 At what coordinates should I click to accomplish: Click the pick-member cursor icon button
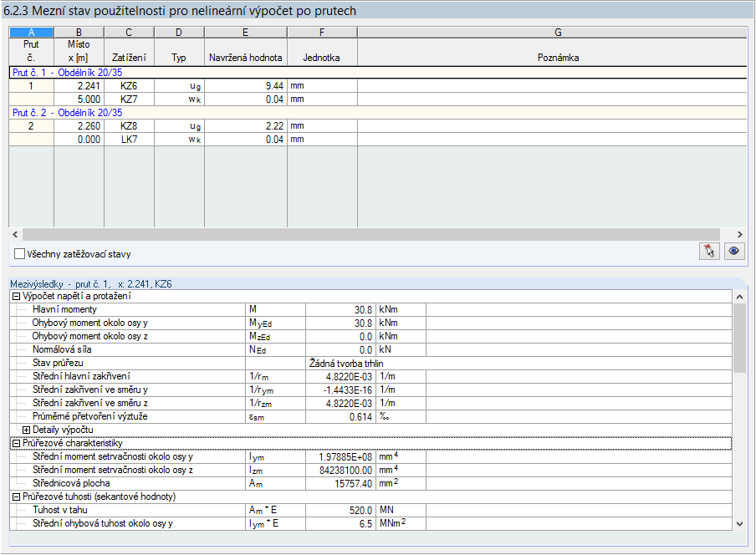coord(709,251)
